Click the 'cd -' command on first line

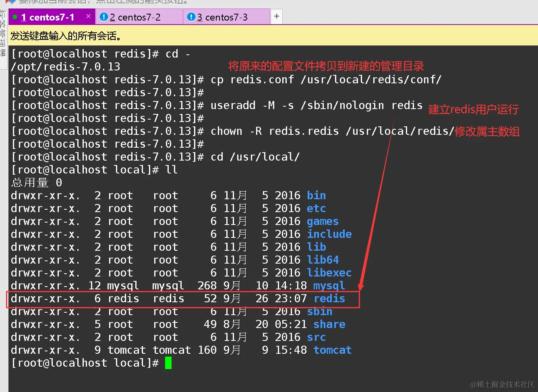click(x=178, y=54)
